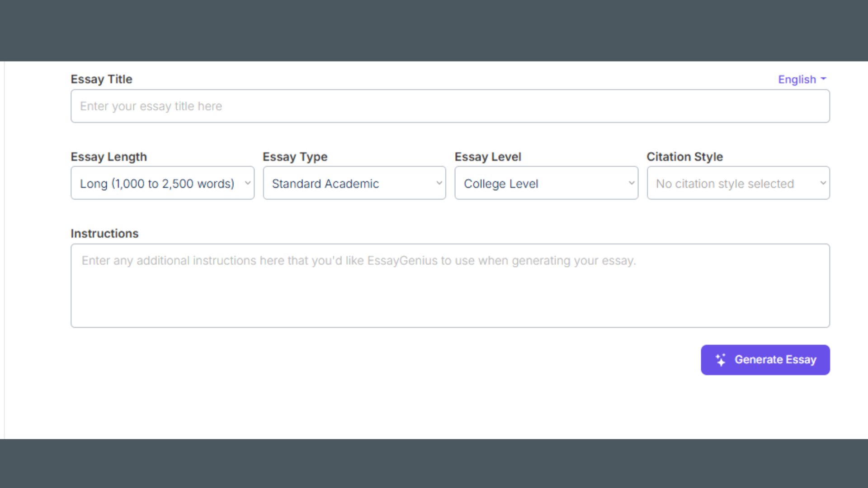The height and width of the screenshot is (488, 868).
Task: Click the Essay Type label
Action: click(x=295, y=157)
